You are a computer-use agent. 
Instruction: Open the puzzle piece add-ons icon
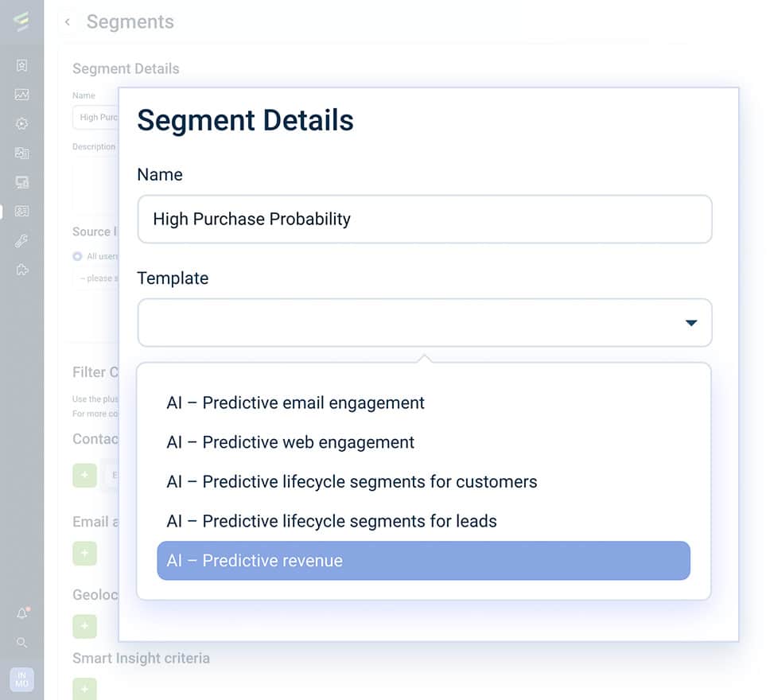pyautogui.click(x=21, y=270)
